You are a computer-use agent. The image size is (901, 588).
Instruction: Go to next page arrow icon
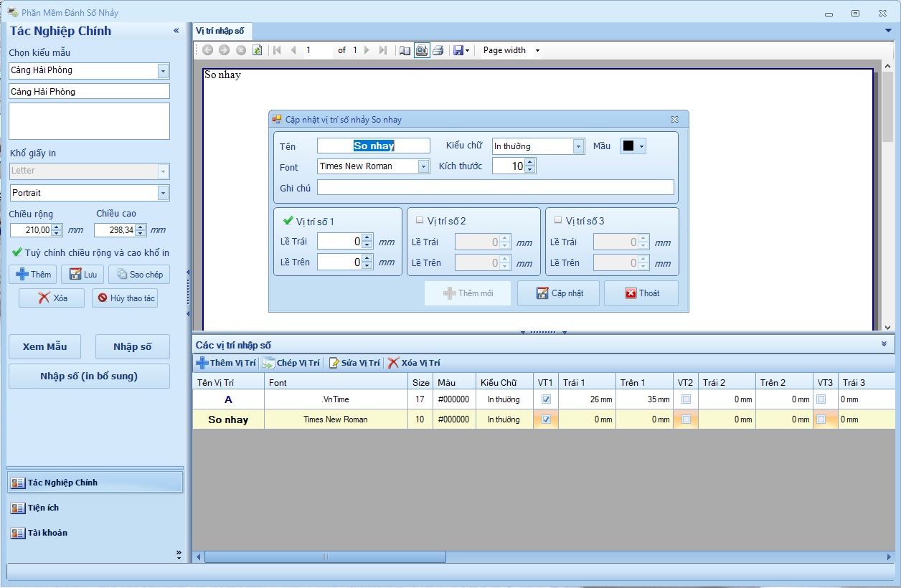(x=367, y=50)
